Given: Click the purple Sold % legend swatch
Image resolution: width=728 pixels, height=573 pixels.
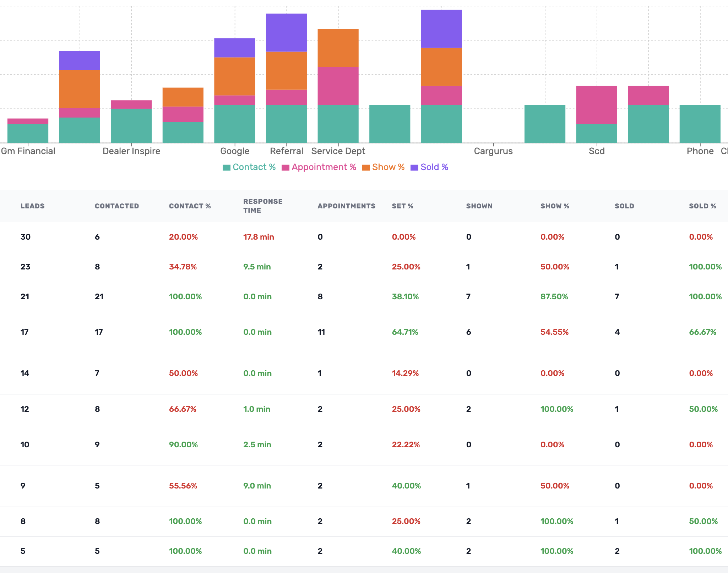Looking at the screenshot, I should [x=414, y=168].
